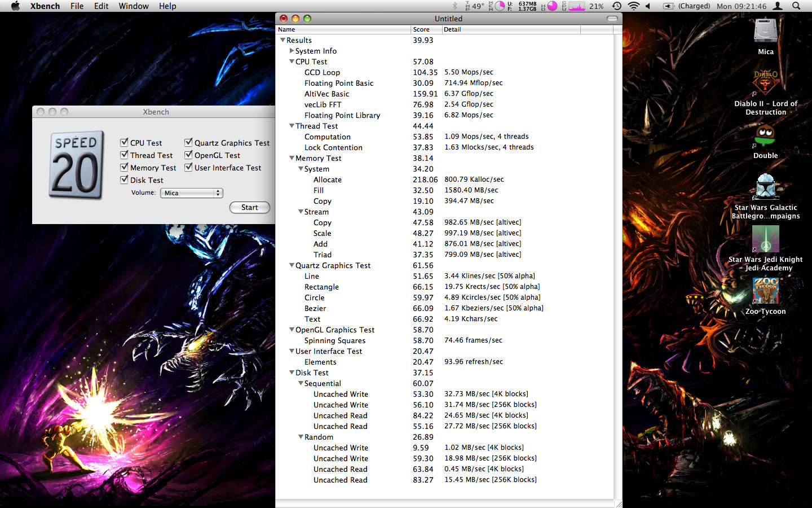Select the Lock Contention result row
This screenshot has width=812, height=508.
444,147
